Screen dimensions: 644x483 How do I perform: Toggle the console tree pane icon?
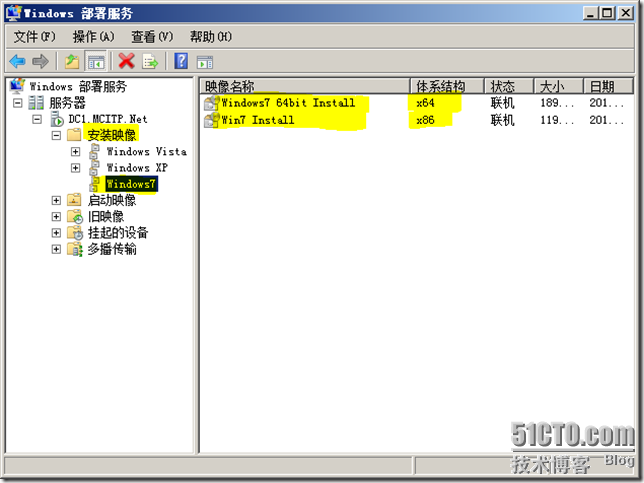96,62
